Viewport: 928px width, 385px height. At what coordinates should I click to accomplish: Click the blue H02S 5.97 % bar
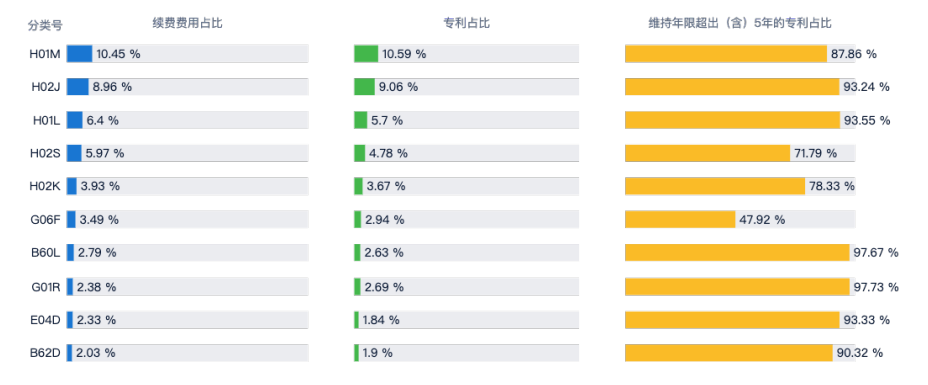point(74,153)
